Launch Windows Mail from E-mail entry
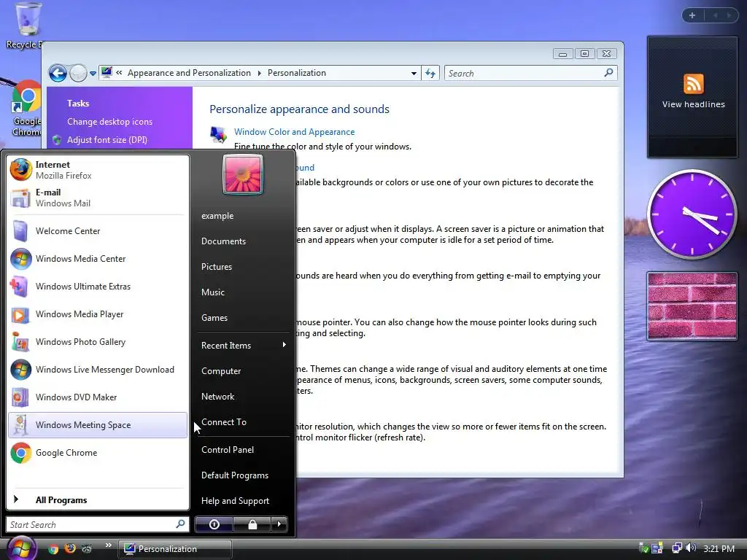 98,198
